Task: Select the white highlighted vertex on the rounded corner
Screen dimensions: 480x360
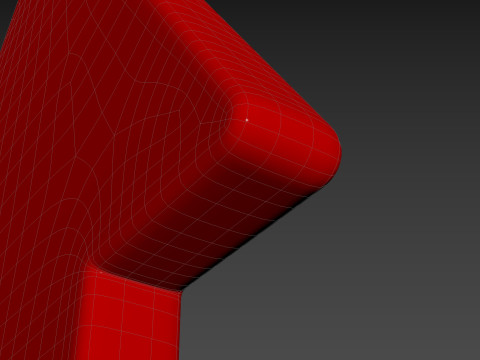Action: click(247, 120)
